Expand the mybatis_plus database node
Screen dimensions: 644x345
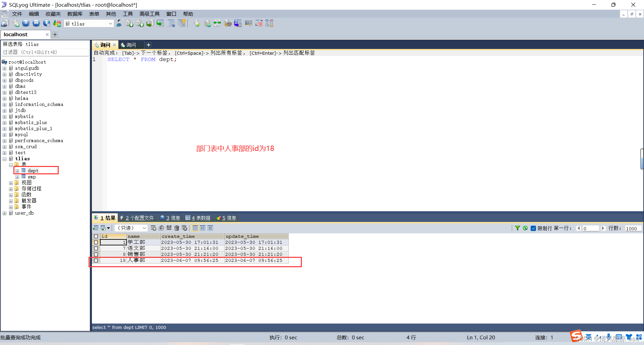pos(4,123)
